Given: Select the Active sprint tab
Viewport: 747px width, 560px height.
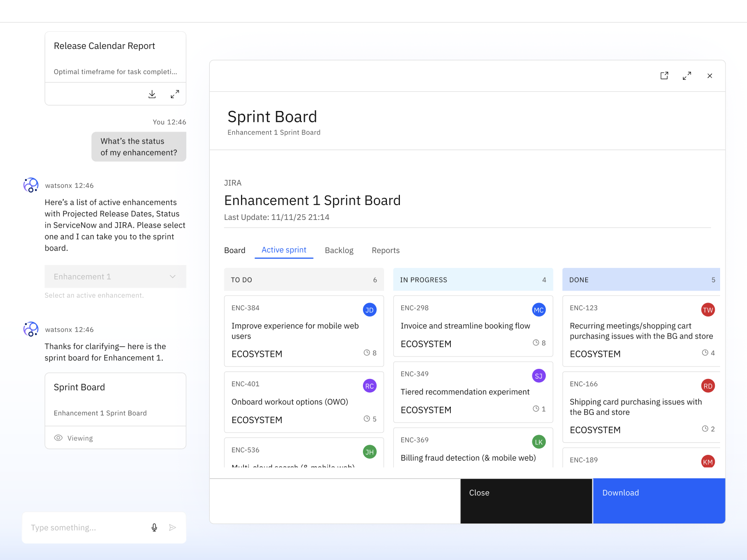Looking at the screenshot, I should point(284,250).
